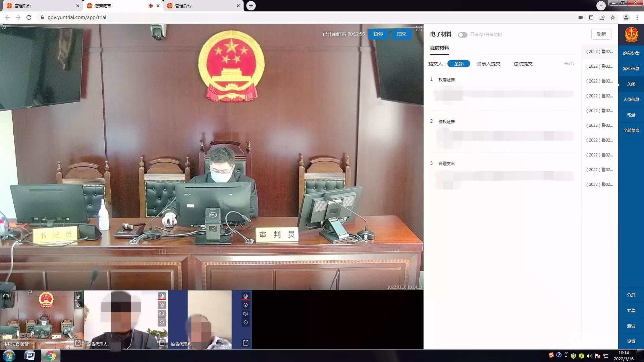This screenshot has width=644, height=362.
Task: Expand the Chrome tab search dropdown arrow
Action: [x=601, y=5]
